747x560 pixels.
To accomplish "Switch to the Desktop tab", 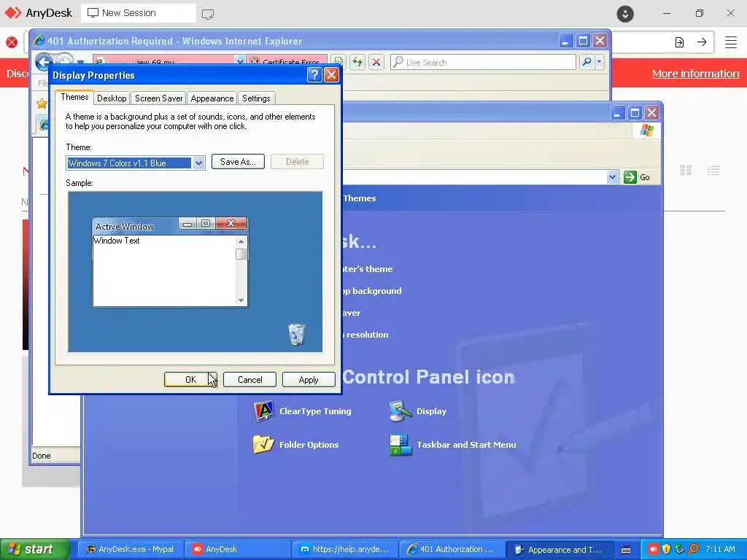I will [112, 98].
